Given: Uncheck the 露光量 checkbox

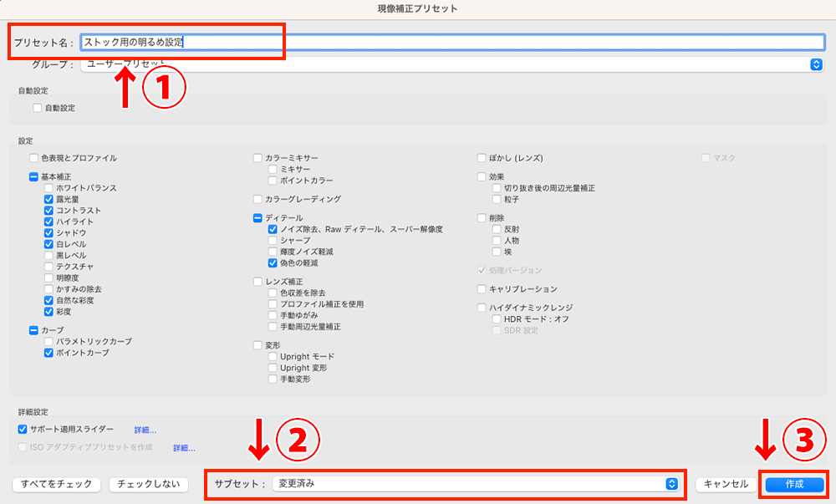Looking at the screenshot, I should 48,199.
